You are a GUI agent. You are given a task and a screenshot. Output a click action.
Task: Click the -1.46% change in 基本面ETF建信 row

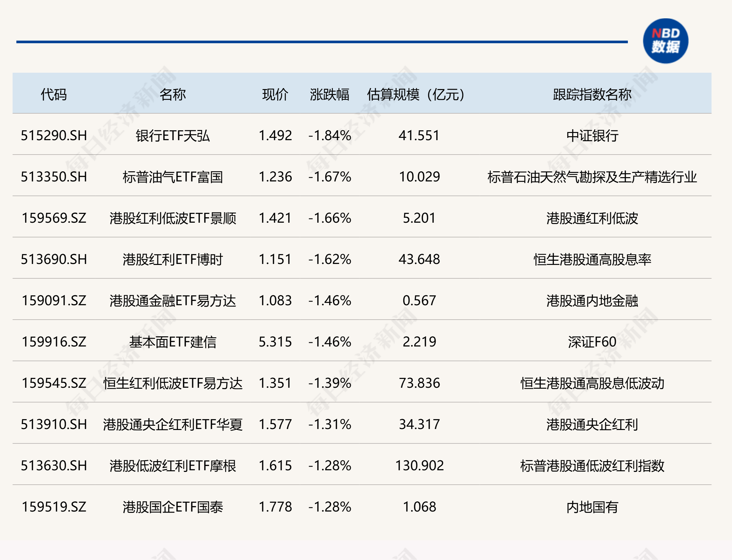pos(330,342)
